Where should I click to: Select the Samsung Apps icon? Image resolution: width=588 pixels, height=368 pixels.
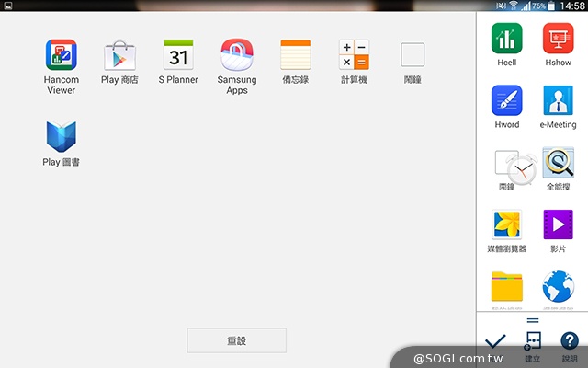point(237,55)
